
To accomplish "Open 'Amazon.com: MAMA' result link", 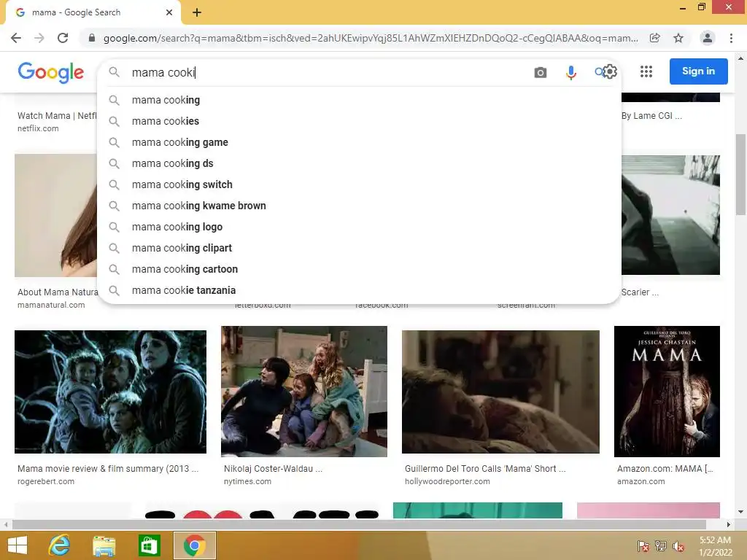I will pyautogui.click(x=665, y=469).
